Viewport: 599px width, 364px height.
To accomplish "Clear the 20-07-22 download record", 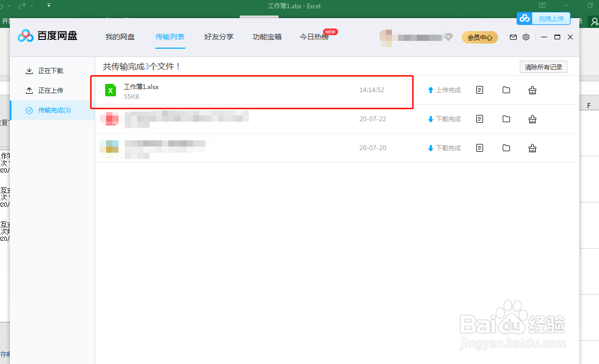I will point(532,119).
